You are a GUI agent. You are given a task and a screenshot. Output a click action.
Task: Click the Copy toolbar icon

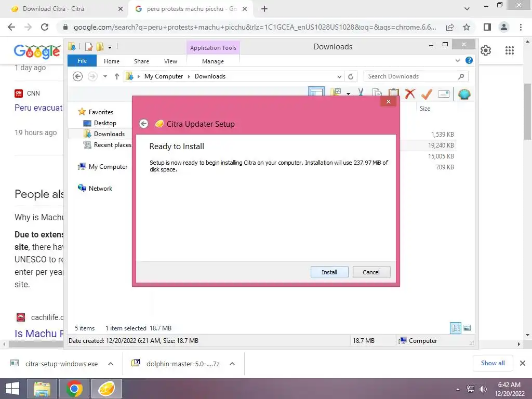tap(377, 94)
